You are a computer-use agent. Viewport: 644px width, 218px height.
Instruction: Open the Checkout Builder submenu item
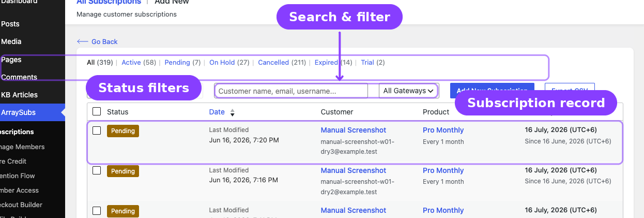click(x=21, y=205)
